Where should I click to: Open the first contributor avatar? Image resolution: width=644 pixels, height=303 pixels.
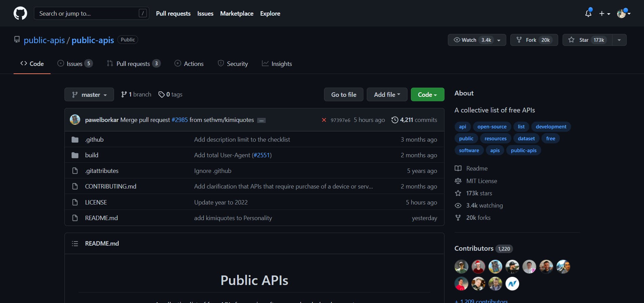click(x=461, y=267)
